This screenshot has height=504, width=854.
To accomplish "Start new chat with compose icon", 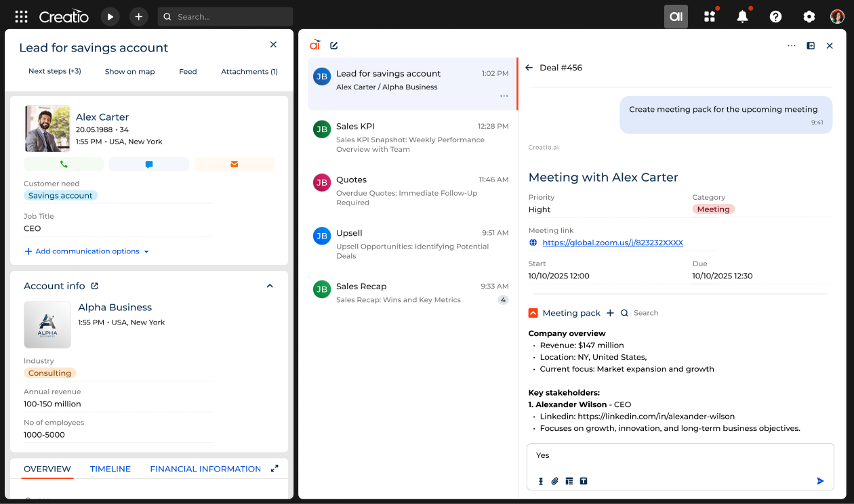I will [334, 45].
